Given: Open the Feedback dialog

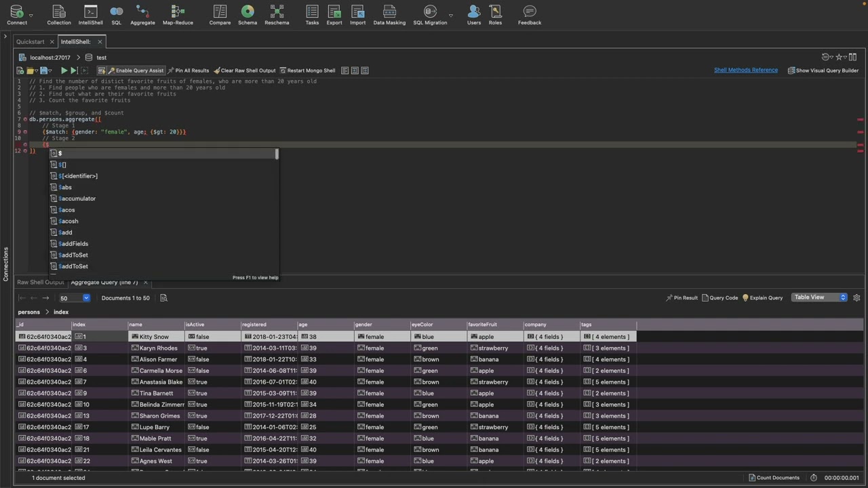Looking at the screenshot, I should 530,14.
